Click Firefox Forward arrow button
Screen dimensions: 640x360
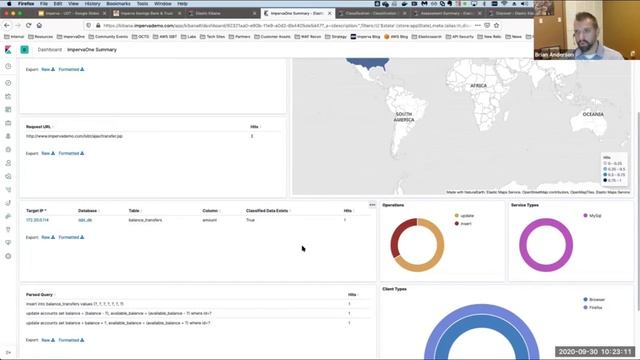point(18,25)
